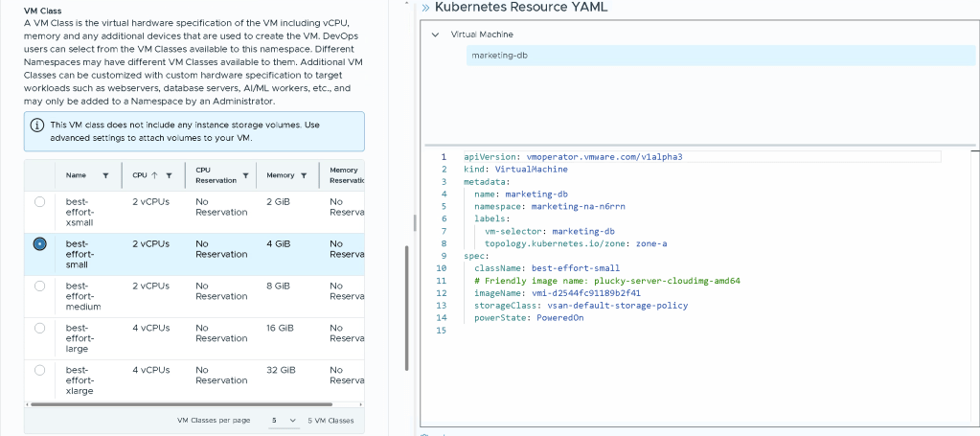Click the Memory column header
Viewport: 980px width, 436px height.
[x=280, y=175]
